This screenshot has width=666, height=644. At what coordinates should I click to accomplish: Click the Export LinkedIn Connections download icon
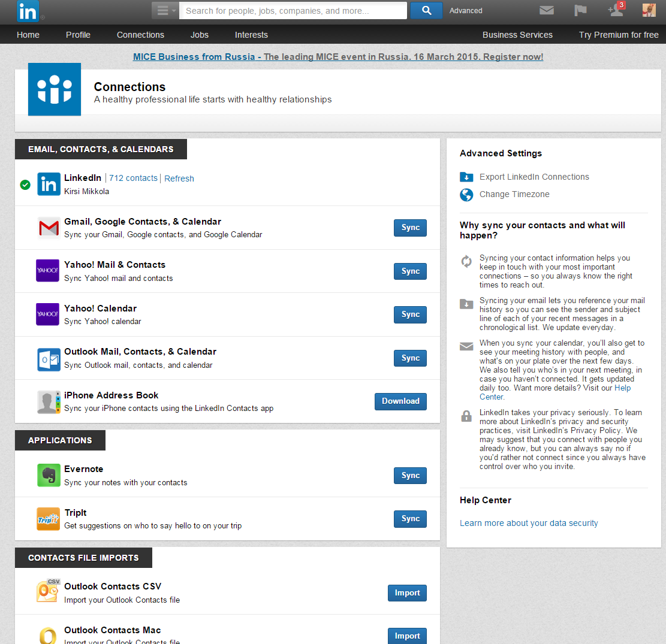pos(466,177)
